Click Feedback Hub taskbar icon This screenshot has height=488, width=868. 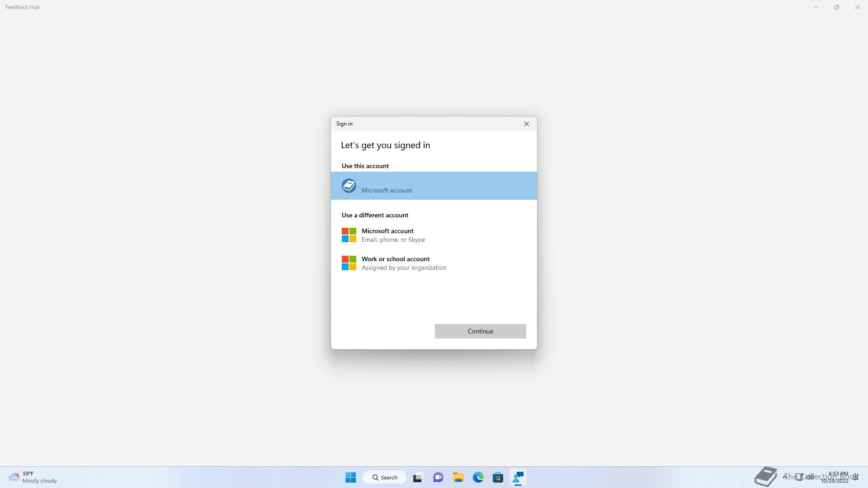coord(518,477)
